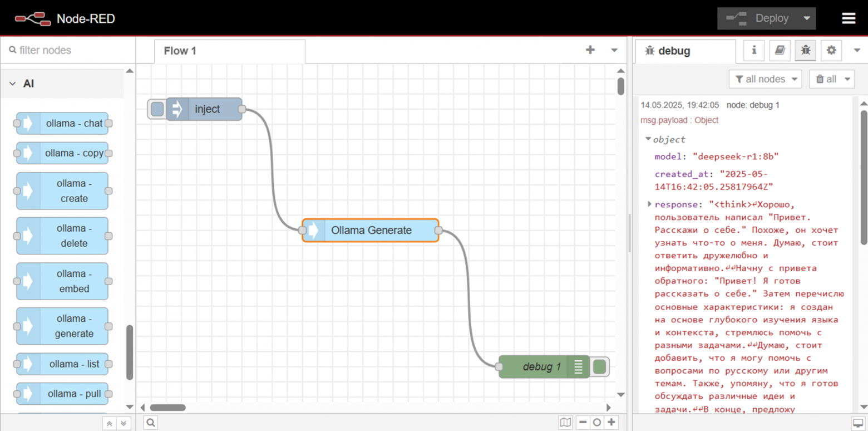
Task: Collapse the debug object tree
Action: (x=648, y=139)
